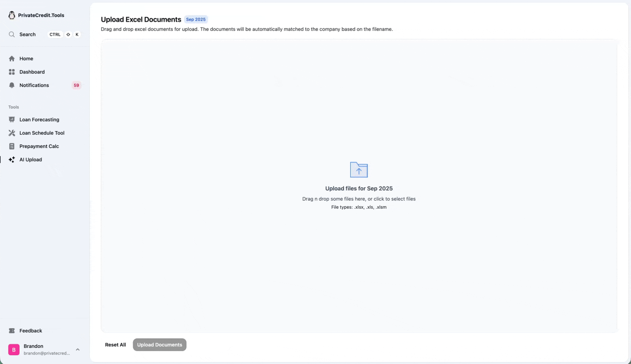Click the Prepayment Calc calculator icon
Viewport: 631px width, 364px height.
point(12,146)
